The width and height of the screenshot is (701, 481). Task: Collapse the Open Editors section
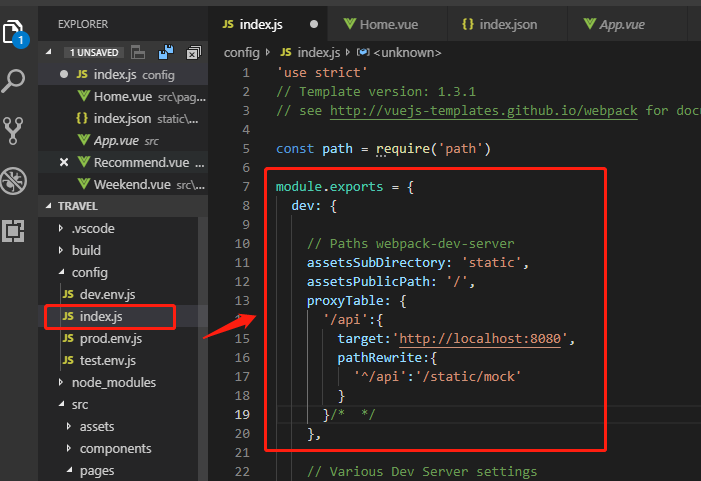pyautogui.click(x=48, y=52)
